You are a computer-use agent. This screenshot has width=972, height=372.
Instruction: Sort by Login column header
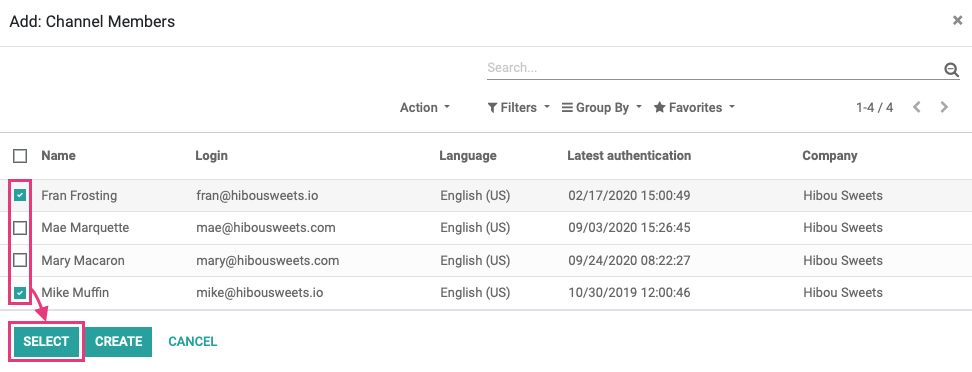(x=211, y=156)
